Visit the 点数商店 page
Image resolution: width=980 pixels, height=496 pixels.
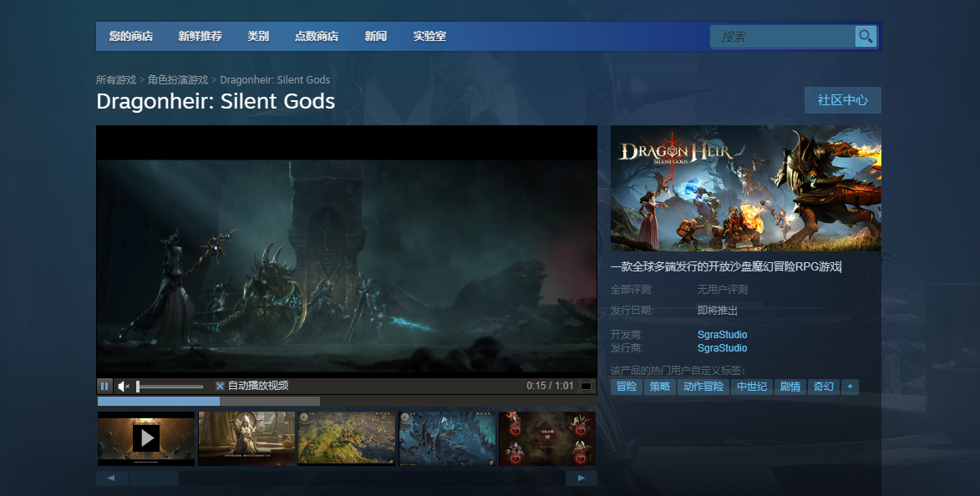coord(317,36)
